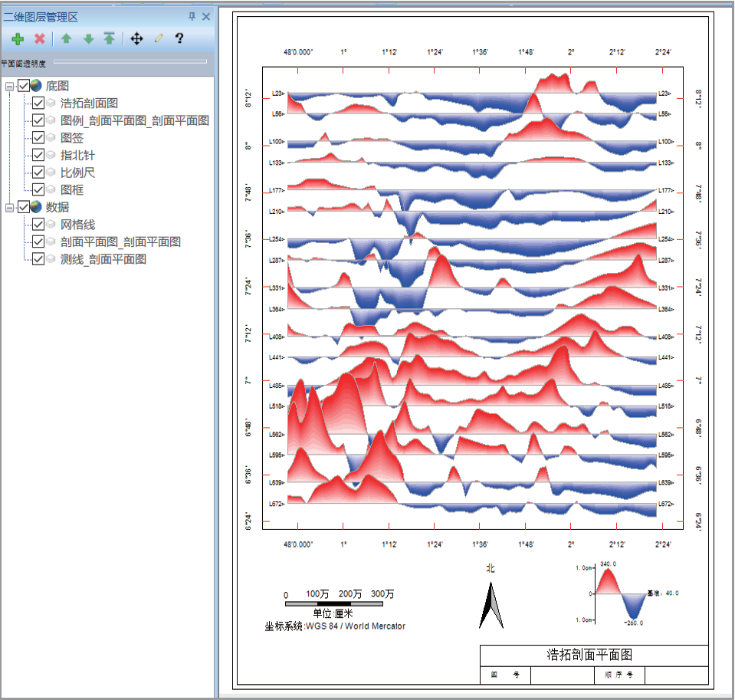Viewport: 735px width, 700px height.
Task: Click the 340.0 legend peak value
Action: click(x=608, y=564)
